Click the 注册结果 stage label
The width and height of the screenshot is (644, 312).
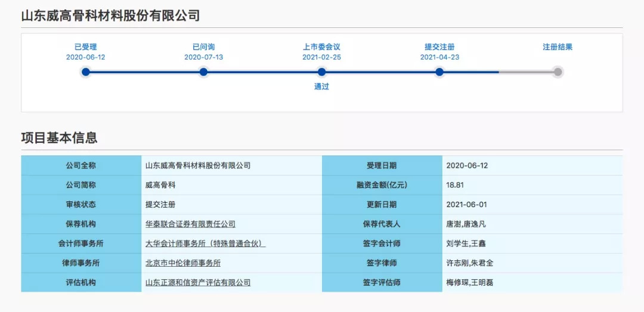click(x=558, y=47)
